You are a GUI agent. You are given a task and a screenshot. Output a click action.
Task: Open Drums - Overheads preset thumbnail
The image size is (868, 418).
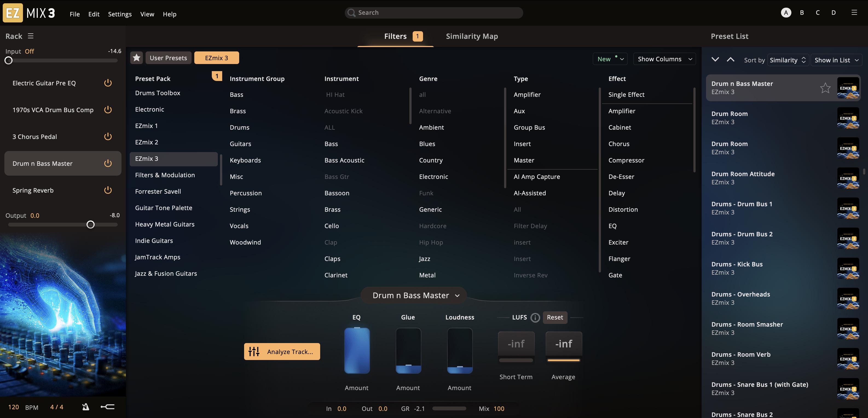tap(848, 298)
